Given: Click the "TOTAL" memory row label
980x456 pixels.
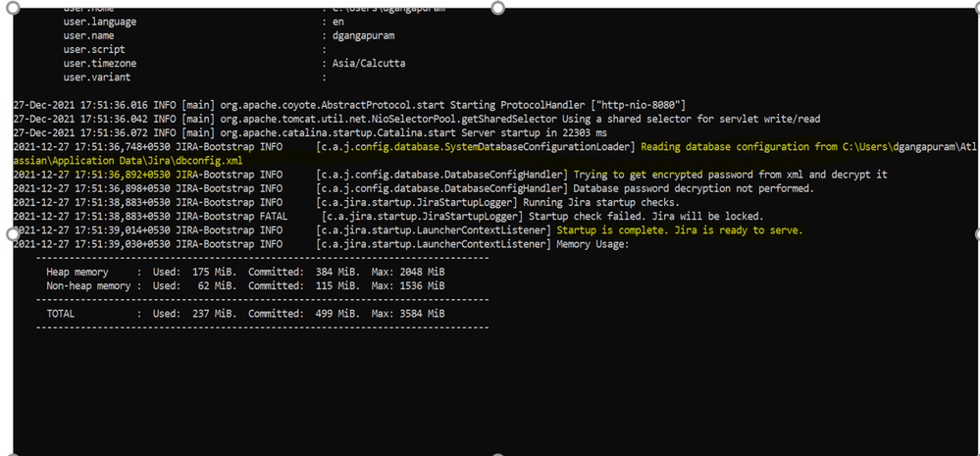Looking at the screenshot, I should coord(61,314).
